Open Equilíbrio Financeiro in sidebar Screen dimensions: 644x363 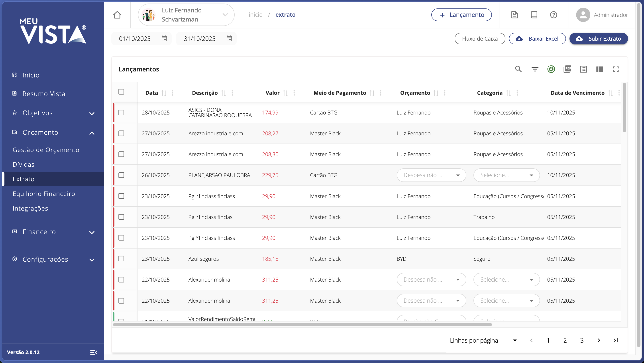click(x=44, y=194)
